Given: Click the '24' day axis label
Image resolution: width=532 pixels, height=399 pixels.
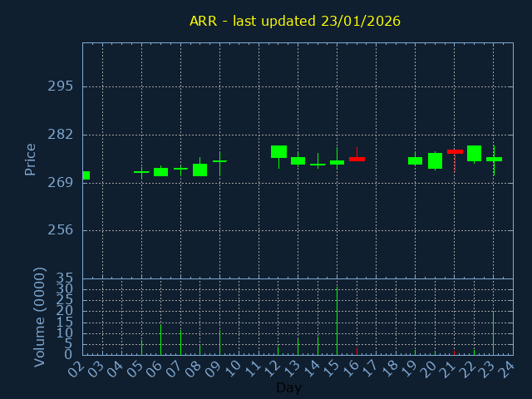Looking at the screenshot, I should click(507, 368).
